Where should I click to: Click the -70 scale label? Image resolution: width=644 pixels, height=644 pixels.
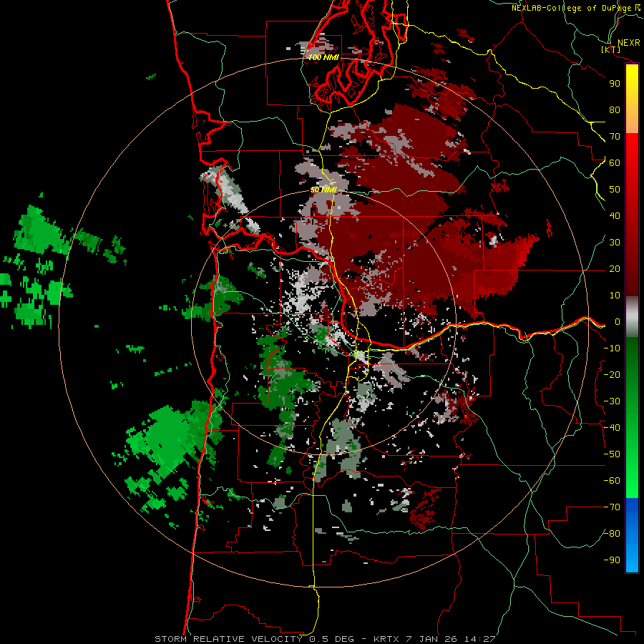(612, 507)
